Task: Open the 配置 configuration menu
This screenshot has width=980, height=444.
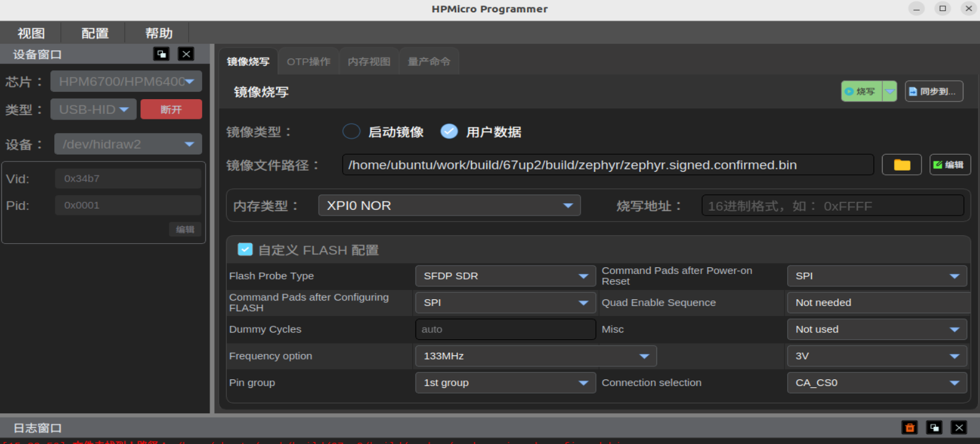Action: tap(95, 33)
